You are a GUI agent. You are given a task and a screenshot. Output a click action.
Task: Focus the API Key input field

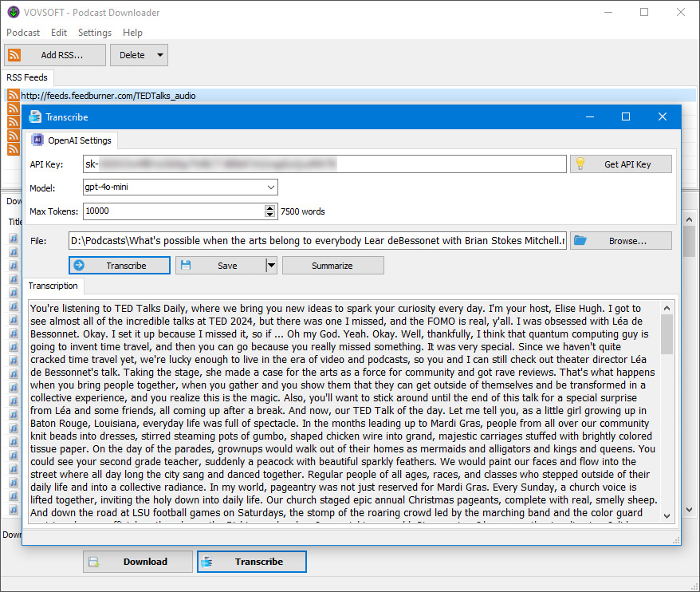(x=324, y=164)
